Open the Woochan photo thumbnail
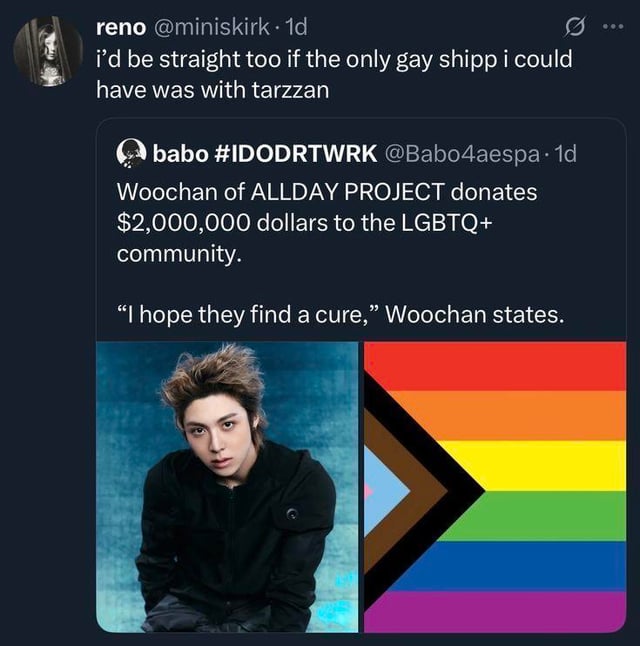The width and height of the screenshot is (640, 646). (x=227, y=487)
